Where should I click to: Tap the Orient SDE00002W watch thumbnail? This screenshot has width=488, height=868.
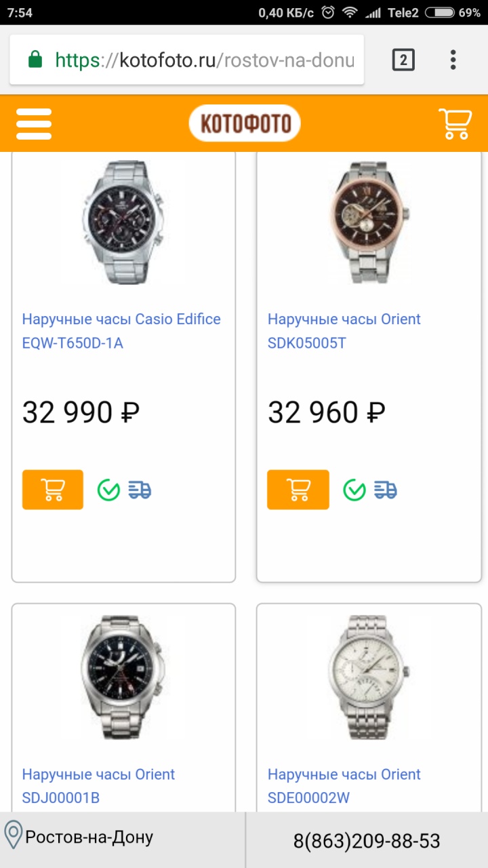click(369, 676)
